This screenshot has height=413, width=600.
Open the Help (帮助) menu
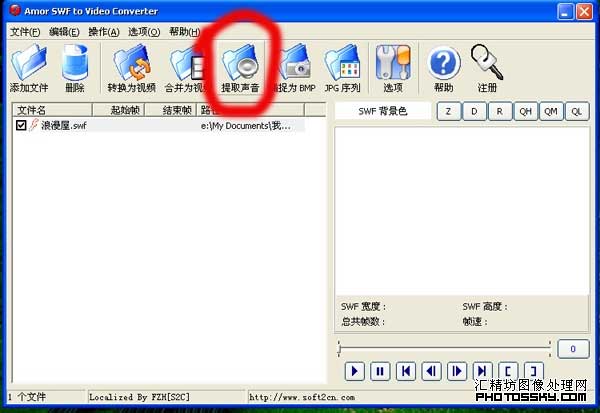[184, 32]
